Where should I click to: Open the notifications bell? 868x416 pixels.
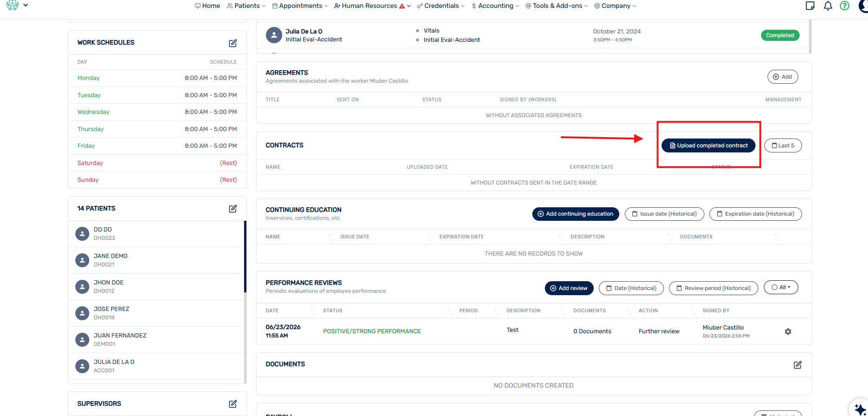[x=828, y=6]
